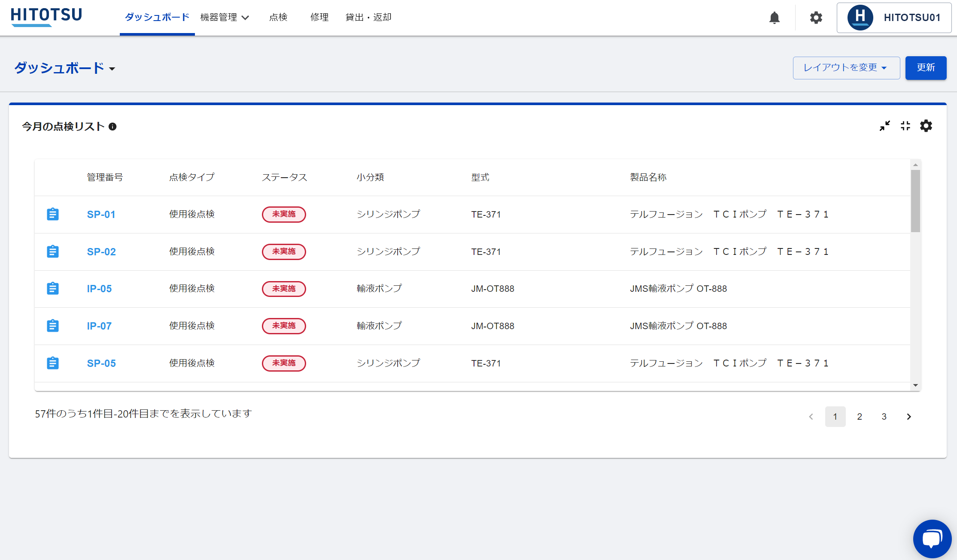
Task: Click TE-371 model cell in SP-02 row
Action: pos(486,252)
